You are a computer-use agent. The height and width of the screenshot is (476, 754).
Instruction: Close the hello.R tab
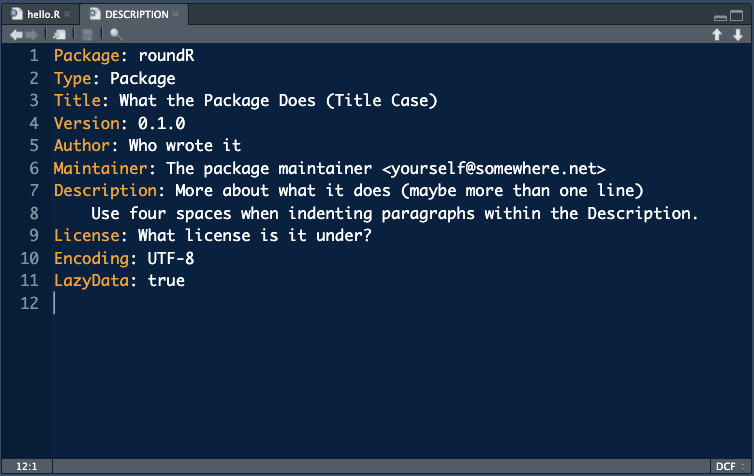pos(67,14)
